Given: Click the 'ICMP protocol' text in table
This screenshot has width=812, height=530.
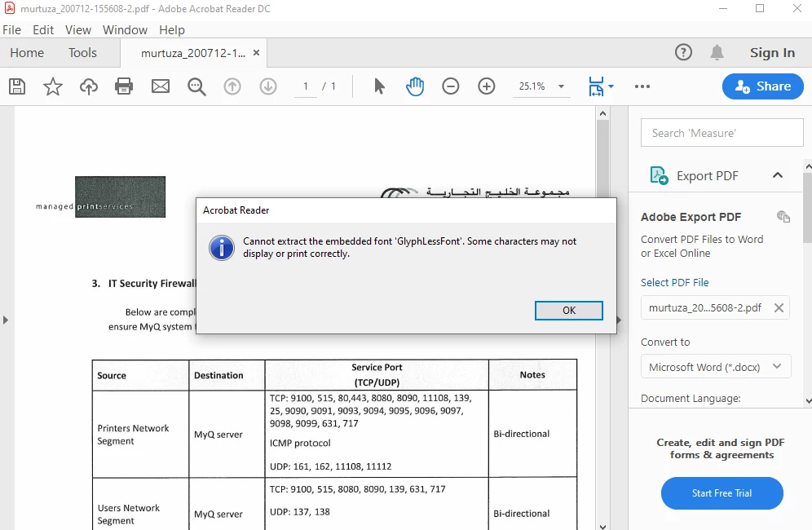Looking at the screenshot, I should (300, 443).
